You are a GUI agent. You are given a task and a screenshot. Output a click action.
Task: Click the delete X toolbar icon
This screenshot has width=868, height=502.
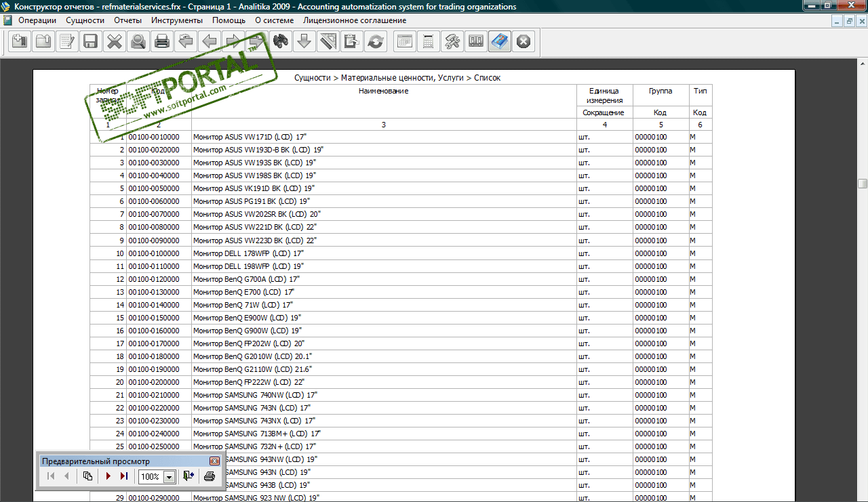(115, 42)
